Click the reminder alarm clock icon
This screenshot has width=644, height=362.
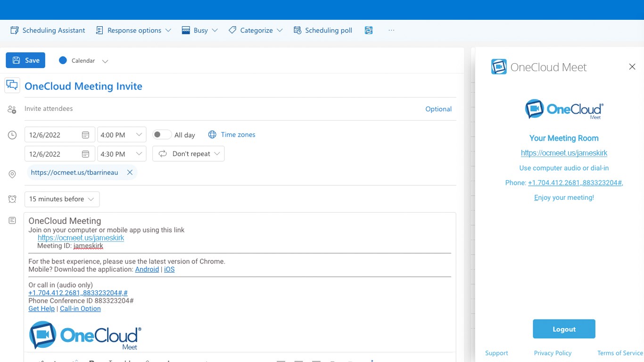12,199
